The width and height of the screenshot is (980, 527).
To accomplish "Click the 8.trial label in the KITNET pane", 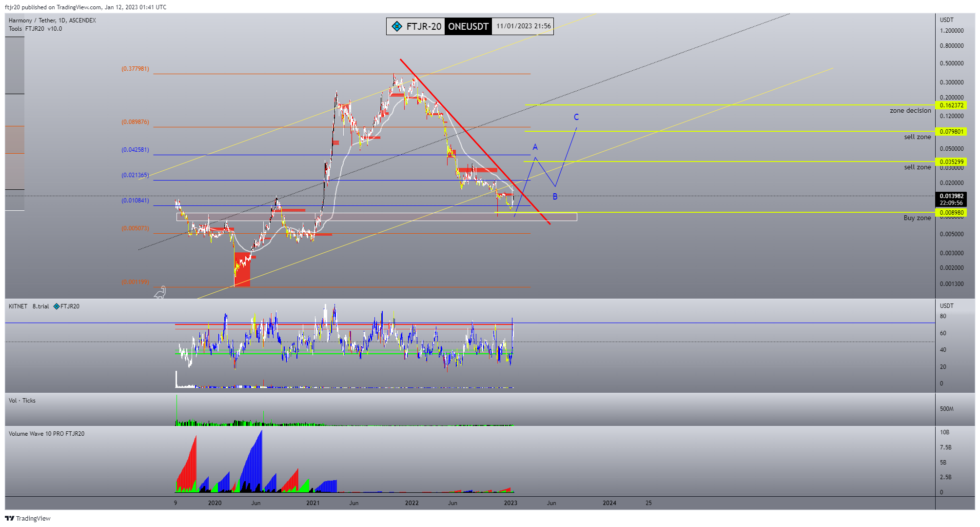I will (x=41, y=306).
